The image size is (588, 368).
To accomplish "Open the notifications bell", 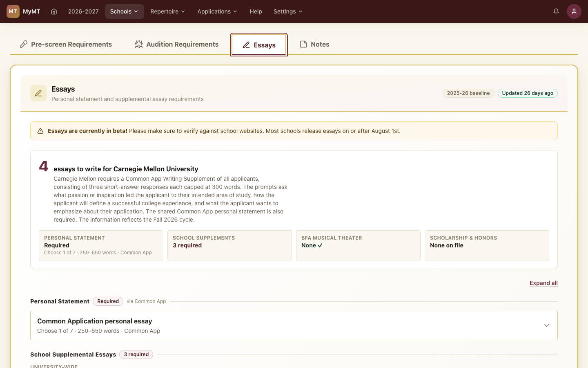I will pyautogui.click(x=556, y=11).
